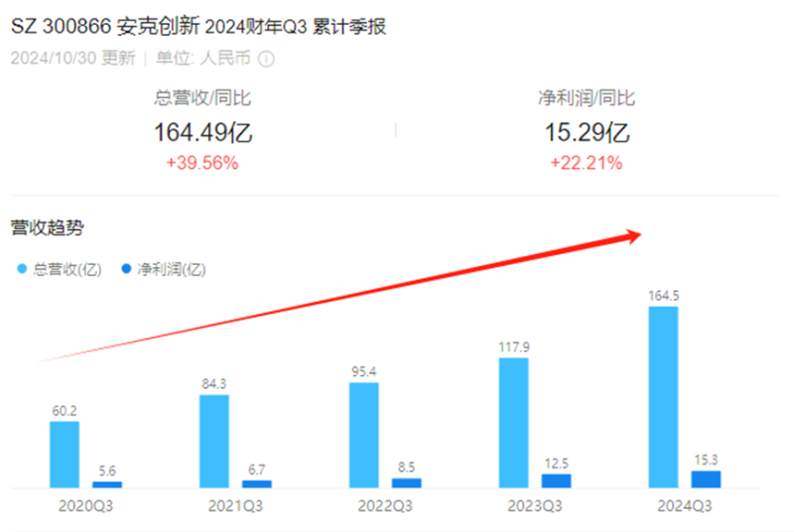Select the 2020Q3 revenue bar labeled 60.2
Viewport: 794px width, 532px height.
65,454
